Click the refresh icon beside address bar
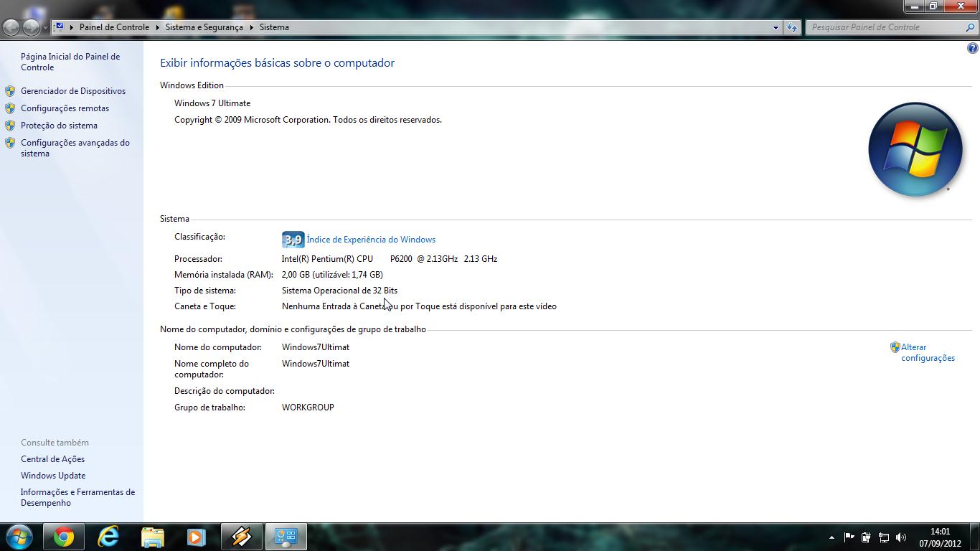Viewport: 980px width, 551px height. (791, 27)
